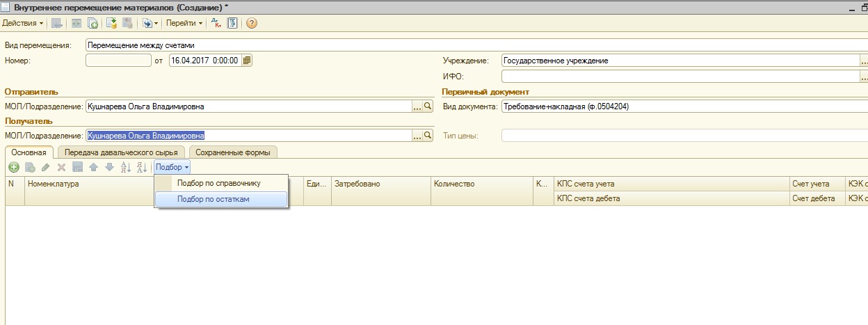868x325 pixels.
Task: Open the Действия dropdown menu
Action: point(23,23)
